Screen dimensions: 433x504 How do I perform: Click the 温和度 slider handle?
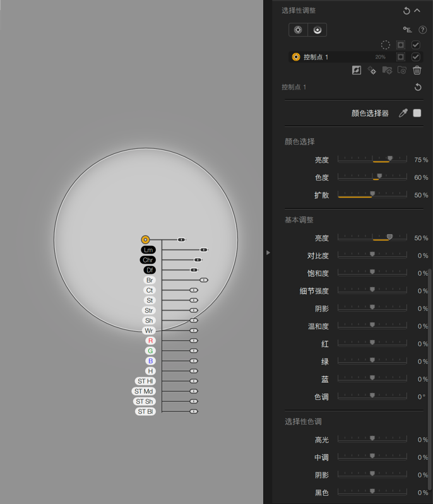pos(372,325)
